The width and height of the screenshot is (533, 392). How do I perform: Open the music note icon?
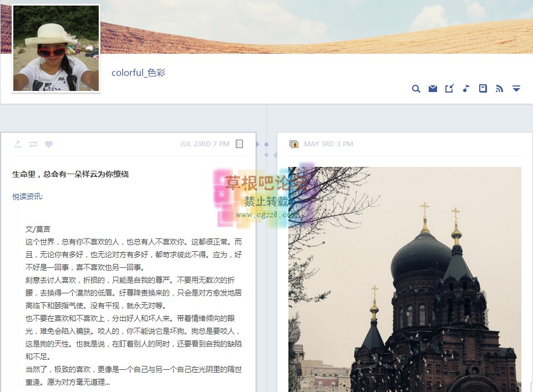tap(466, 88)
